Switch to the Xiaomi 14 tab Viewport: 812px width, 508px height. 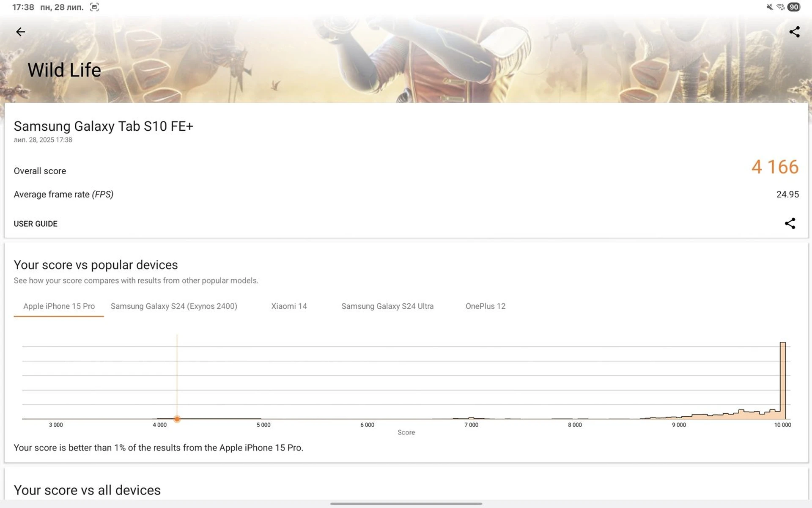click(289, 306)
